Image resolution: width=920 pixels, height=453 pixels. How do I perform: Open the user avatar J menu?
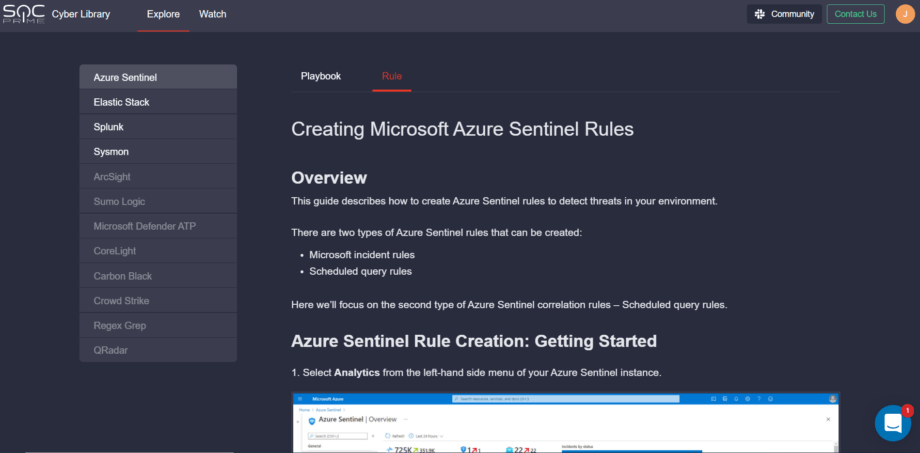pyautogui.click(x=905, y=14)
